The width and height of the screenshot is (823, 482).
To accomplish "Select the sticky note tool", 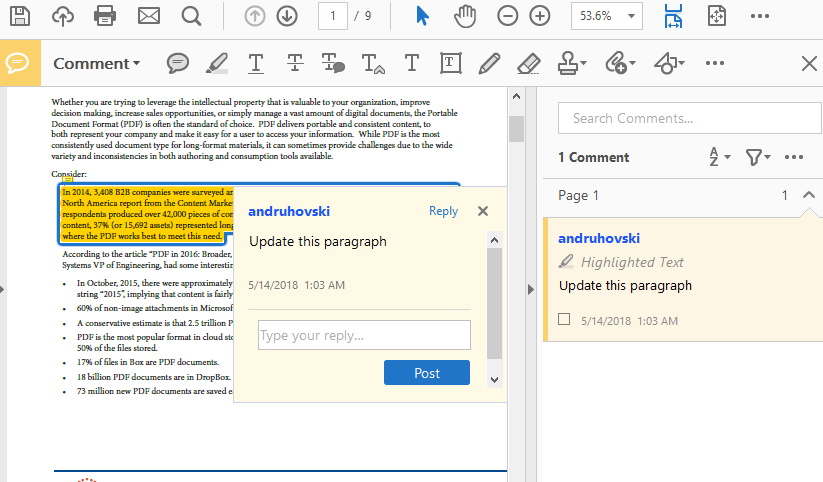I will tap(178, 64).
